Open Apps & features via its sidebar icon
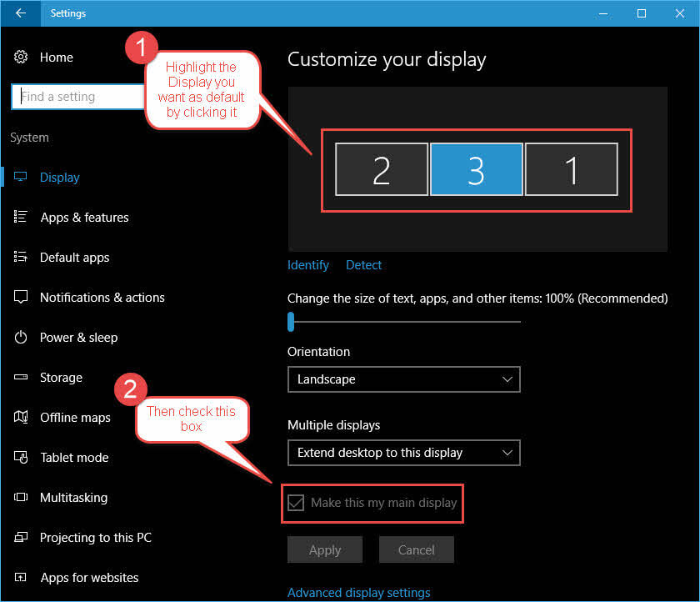Viewport: 700px width, 602px height. coord(20,217)
